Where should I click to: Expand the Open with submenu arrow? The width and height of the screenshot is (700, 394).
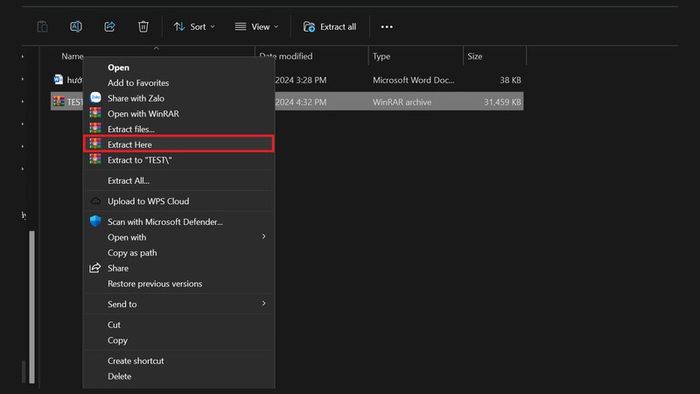pyautogui.click(x=264, y=236)
